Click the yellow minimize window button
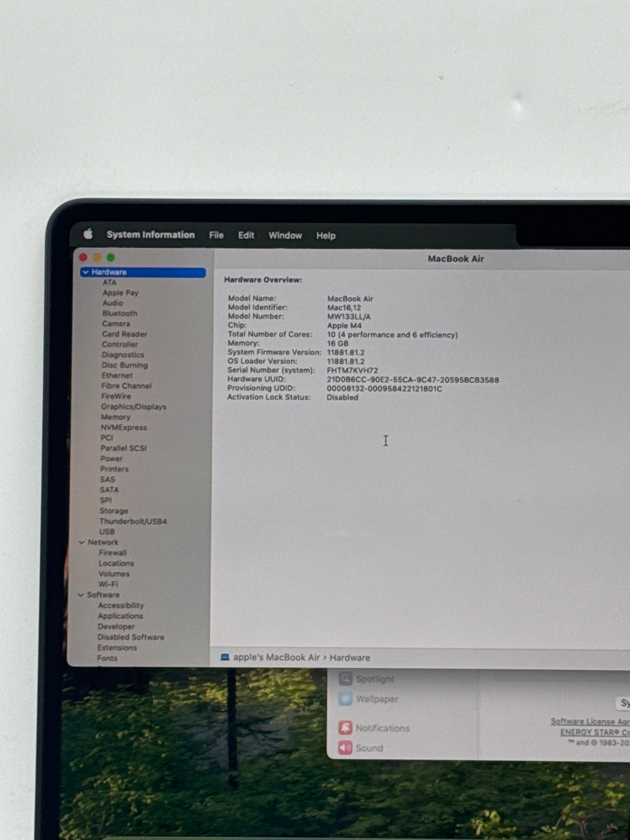Image resolution: width=630 pixels, height=840 pixels. tap(97, 257)
